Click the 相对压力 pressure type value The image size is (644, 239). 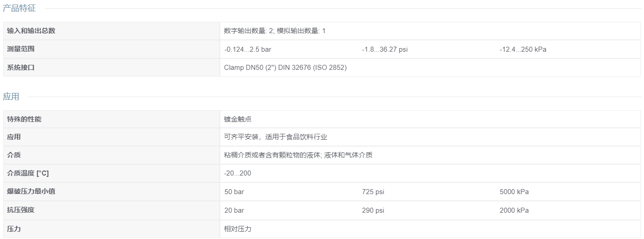238,229
